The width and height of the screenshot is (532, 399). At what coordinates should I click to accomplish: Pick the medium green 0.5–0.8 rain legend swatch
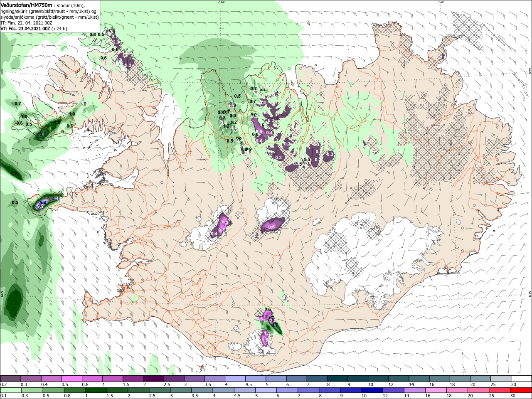coord(54,390)
